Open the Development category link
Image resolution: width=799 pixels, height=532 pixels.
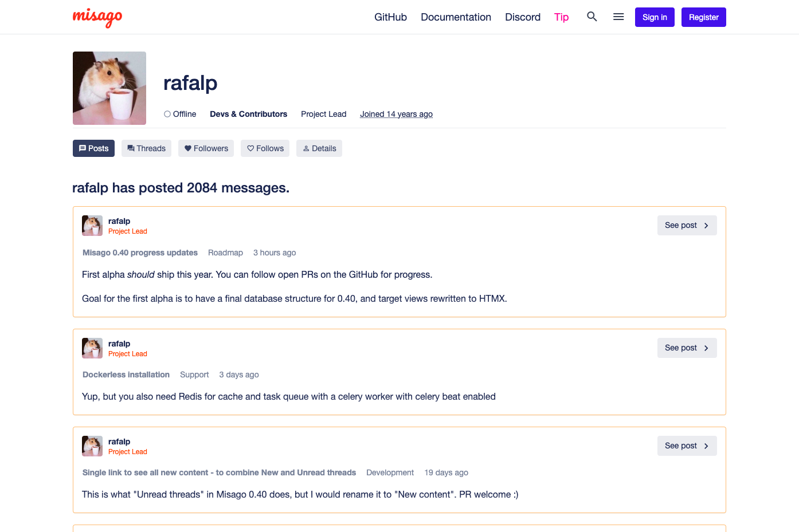click(390, 472)
